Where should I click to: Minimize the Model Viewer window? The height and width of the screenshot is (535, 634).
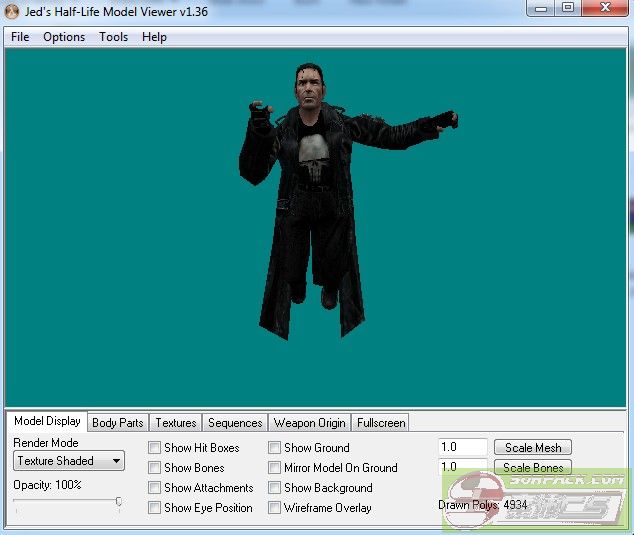pos(541,8)
